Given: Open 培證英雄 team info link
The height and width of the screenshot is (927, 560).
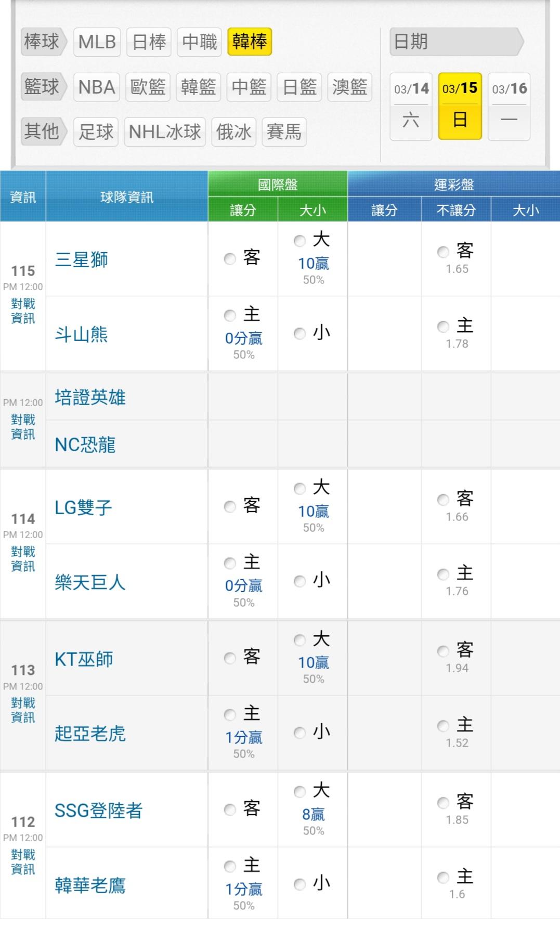Looking at the screenshot, I should (90, 398).
